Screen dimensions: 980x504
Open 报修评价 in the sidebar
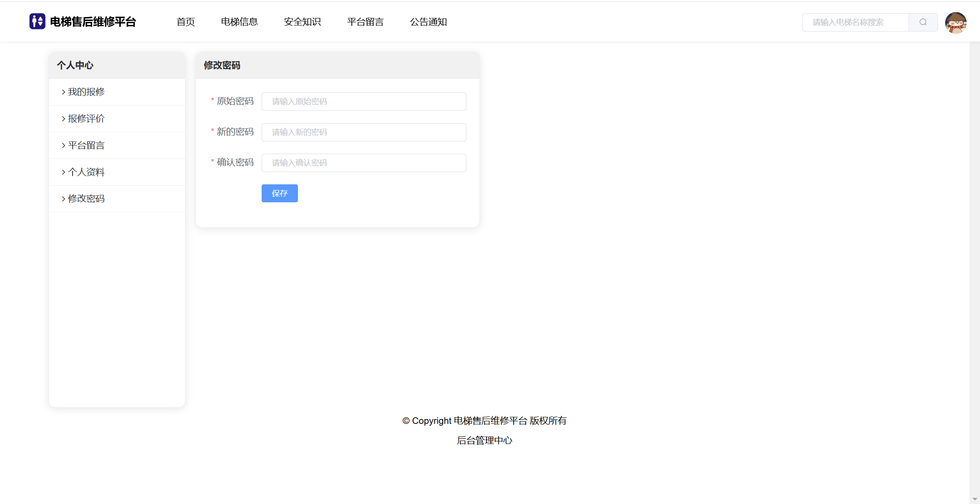[86, 119]
